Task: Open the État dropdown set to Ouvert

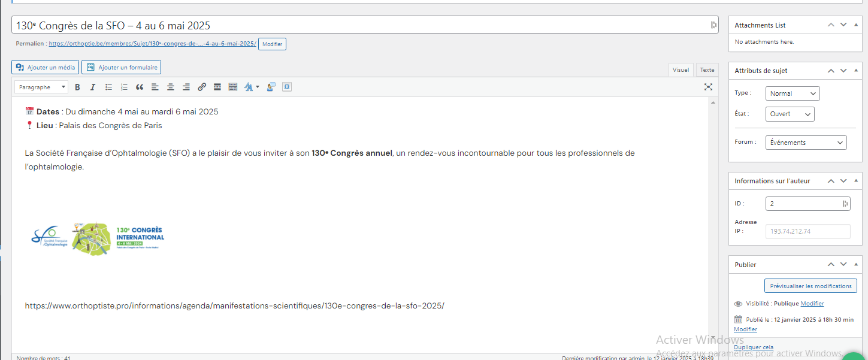Action: [x=790, y=114]
